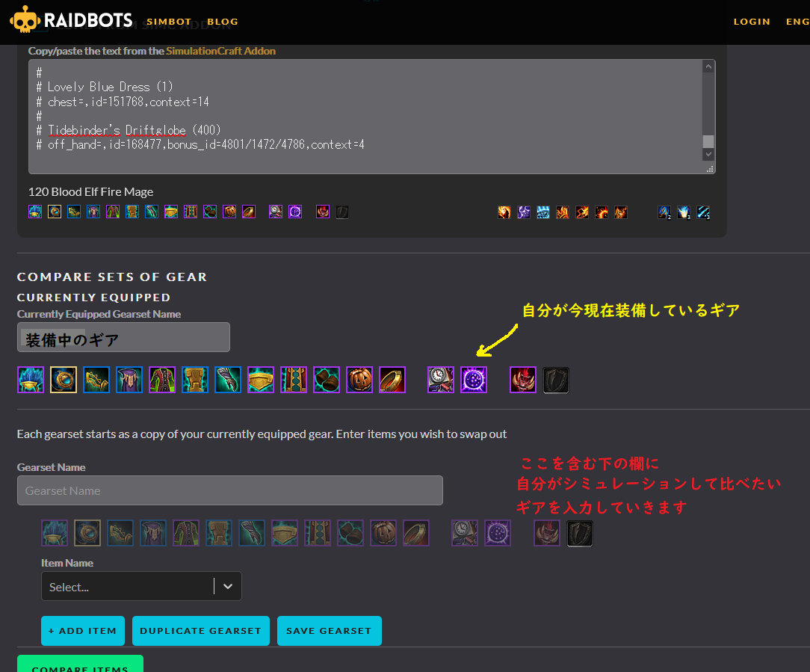Click the + ADD ITEM button

click(83, 631)
